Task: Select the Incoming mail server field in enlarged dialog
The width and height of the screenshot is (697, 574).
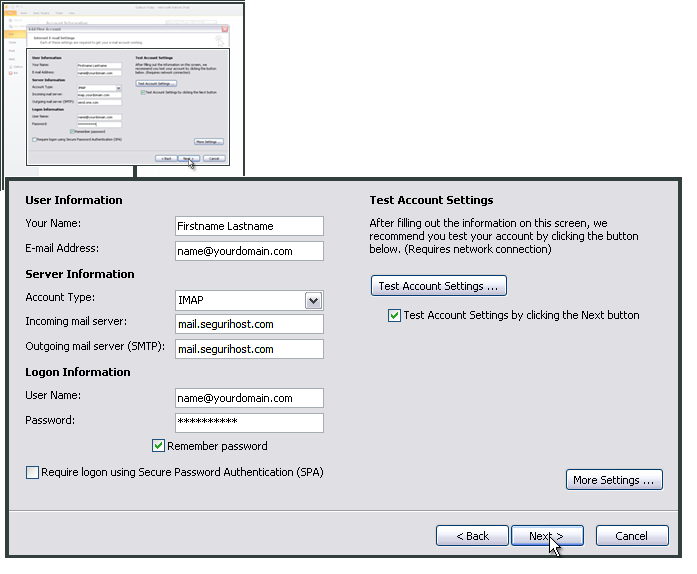Action: [249, 324]
